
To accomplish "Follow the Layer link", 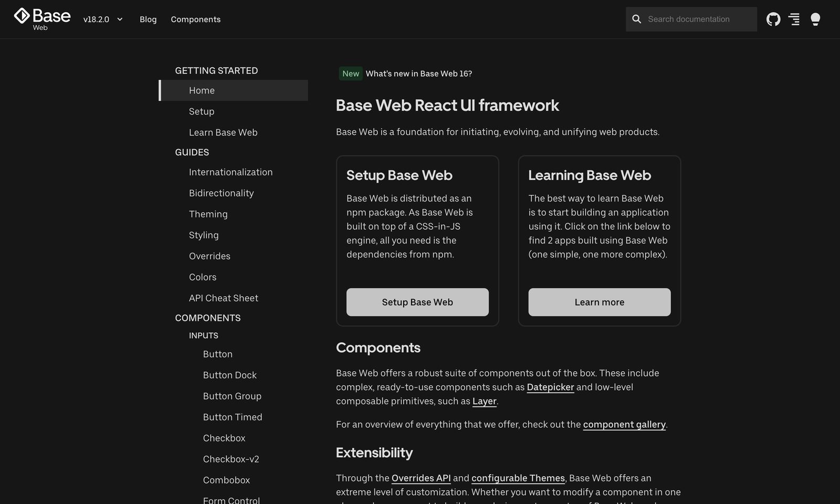I will (x=484, y=401).
